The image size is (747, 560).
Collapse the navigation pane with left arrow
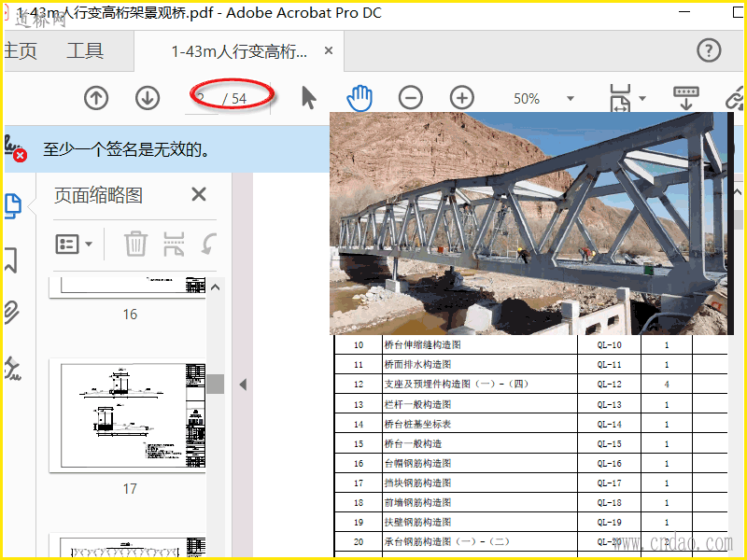(x=243, y=385)
